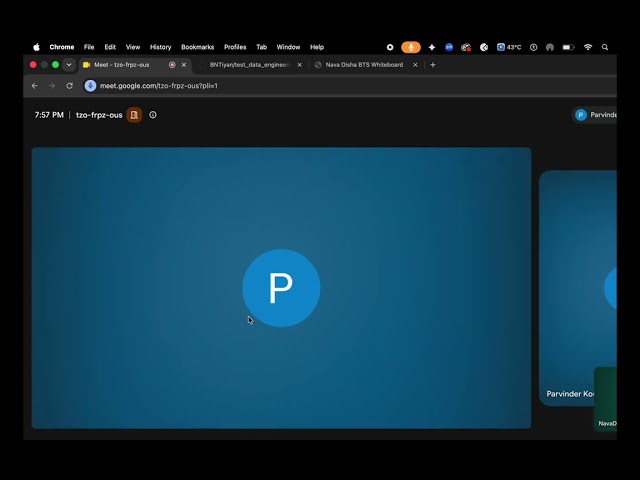
Task: Click the meet.google.com URL address field
Action: [x=351, y=86]
